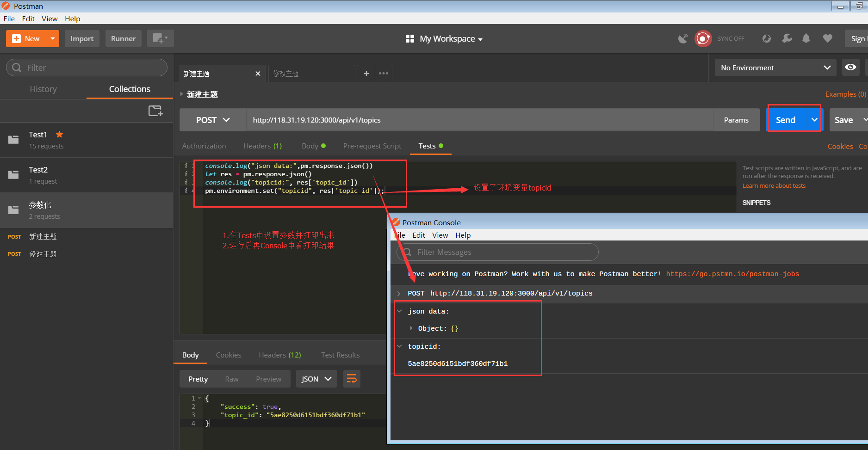
Task: Collapse the 参数化 collection
Action: pos(87,210)
